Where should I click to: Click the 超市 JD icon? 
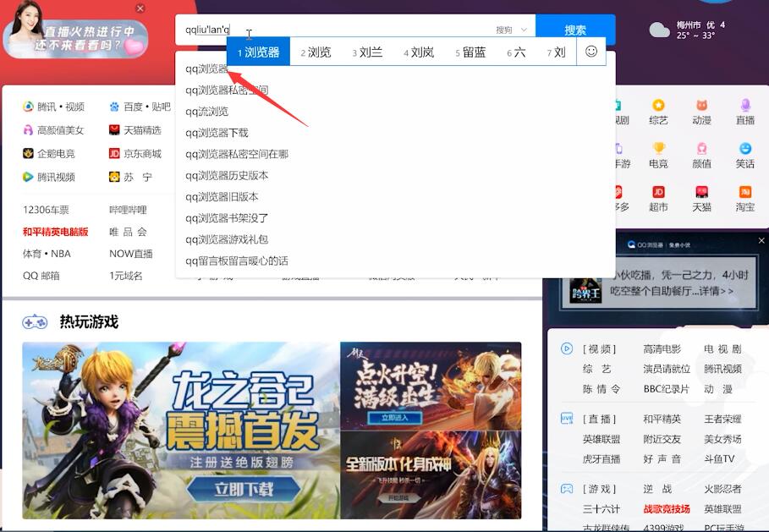pos(658,192)
